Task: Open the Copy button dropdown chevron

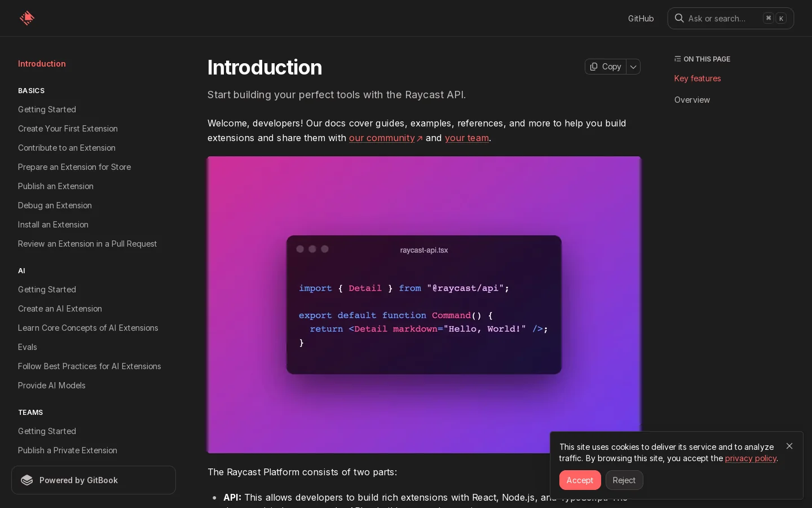Action: click(633, 67)
